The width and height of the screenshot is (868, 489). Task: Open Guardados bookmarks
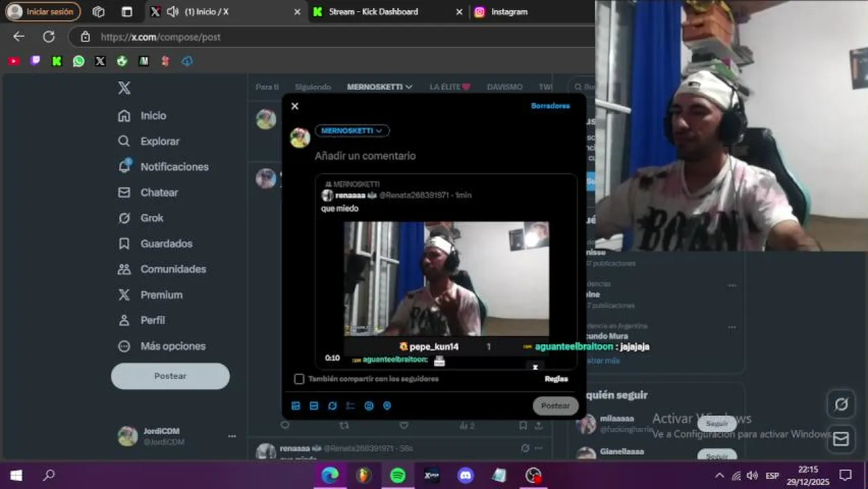[155, 243]
